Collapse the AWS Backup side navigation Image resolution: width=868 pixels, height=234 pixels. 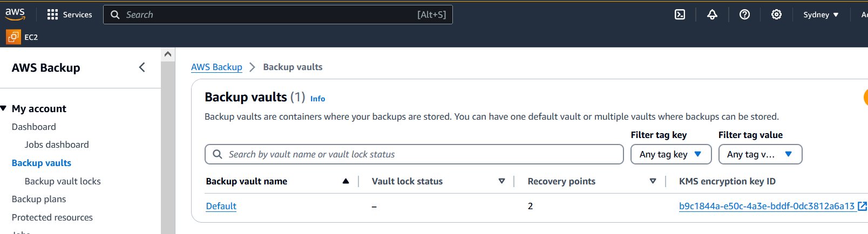(142, 67)
